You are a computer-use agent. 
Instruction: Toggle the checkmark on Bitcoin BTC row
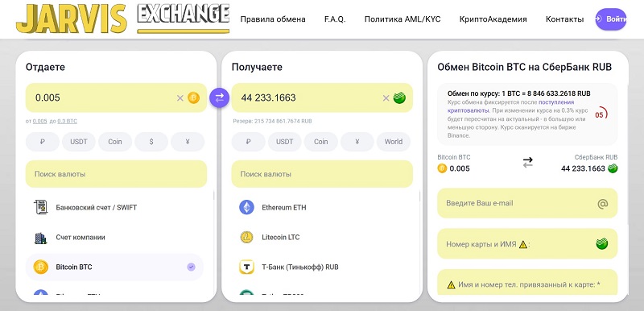coord(191,267)
